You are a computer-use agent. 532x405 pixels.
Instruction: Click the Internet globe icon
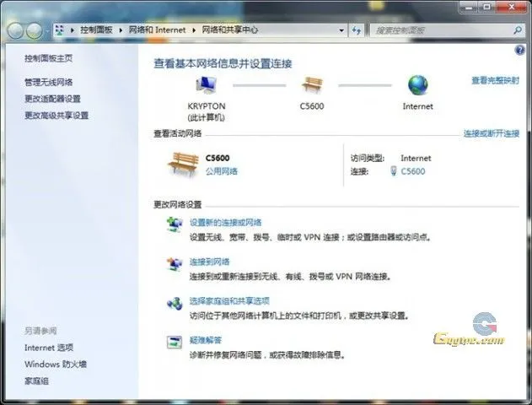pyautogui.click(x=417, y=85)
